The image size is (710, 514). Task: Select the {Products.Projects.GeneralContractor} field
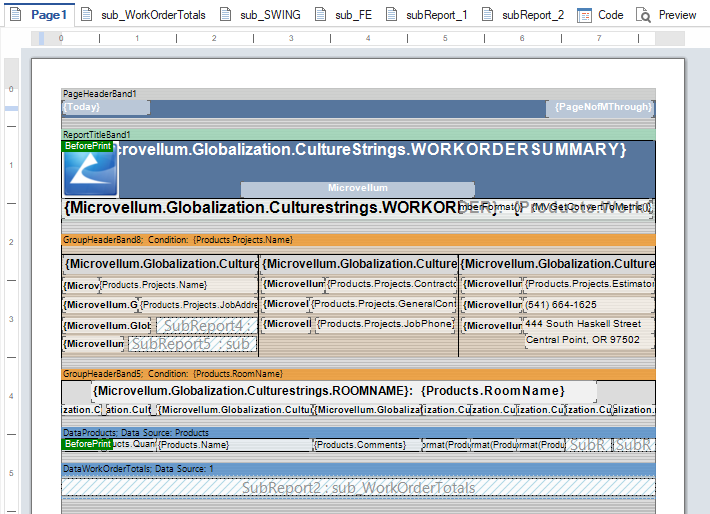click(x=384, y=304)
